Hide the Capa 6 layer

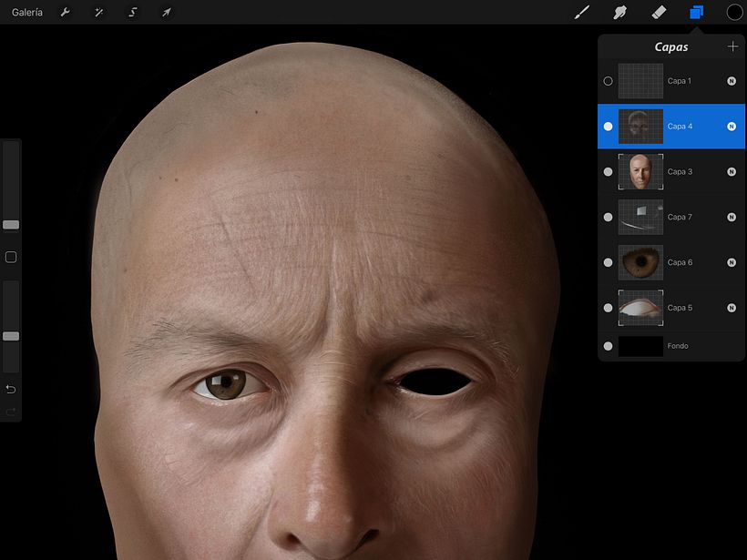click(608, 262)
